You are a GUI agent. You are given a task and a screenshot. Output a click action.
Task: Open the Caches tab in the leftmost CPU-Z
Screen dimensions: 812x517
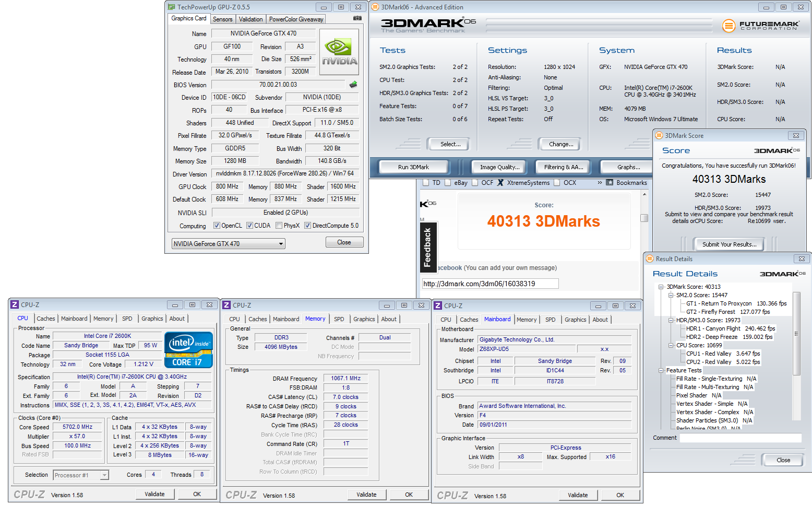(46, 319)
